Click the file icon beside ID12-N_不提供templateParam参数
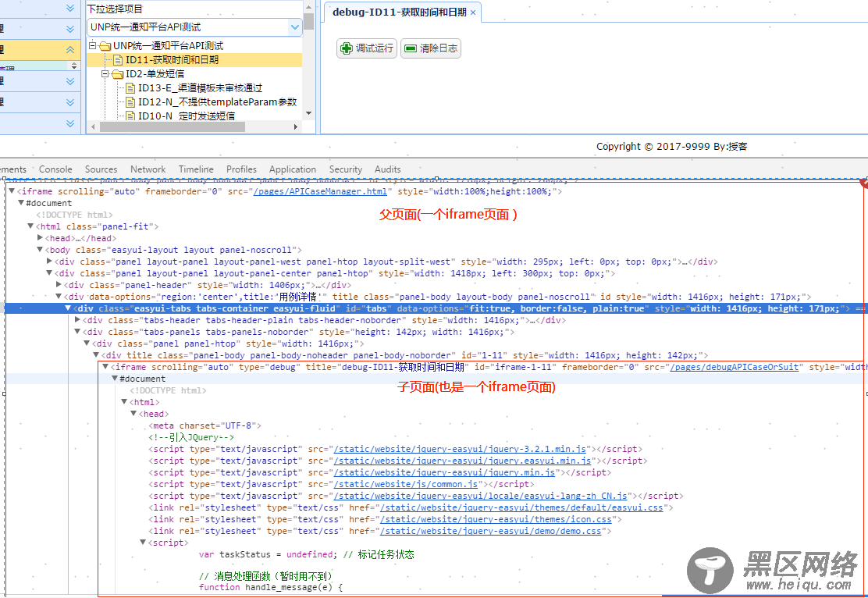 130,102
